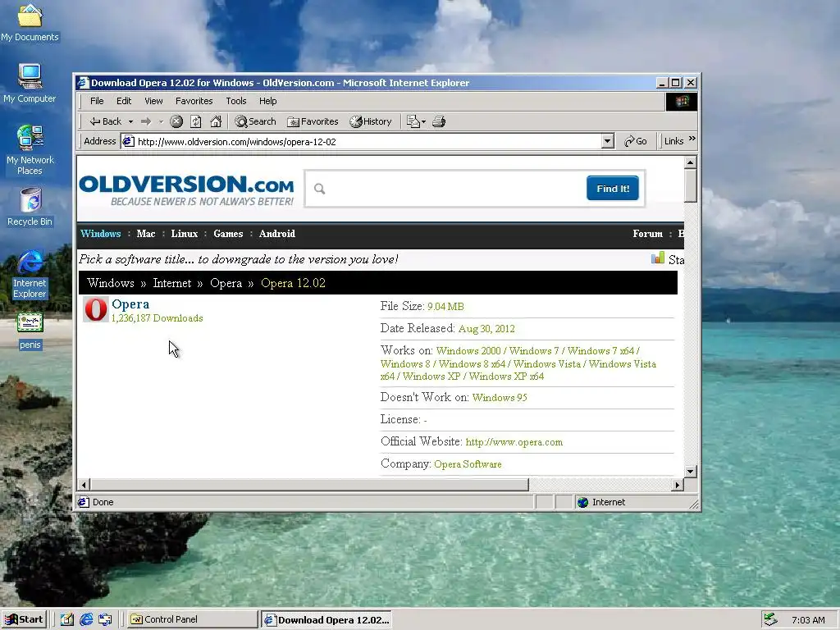Open My Documents desktop icon
The height and width of the screenshot is (630, 840).
(30, 22)
